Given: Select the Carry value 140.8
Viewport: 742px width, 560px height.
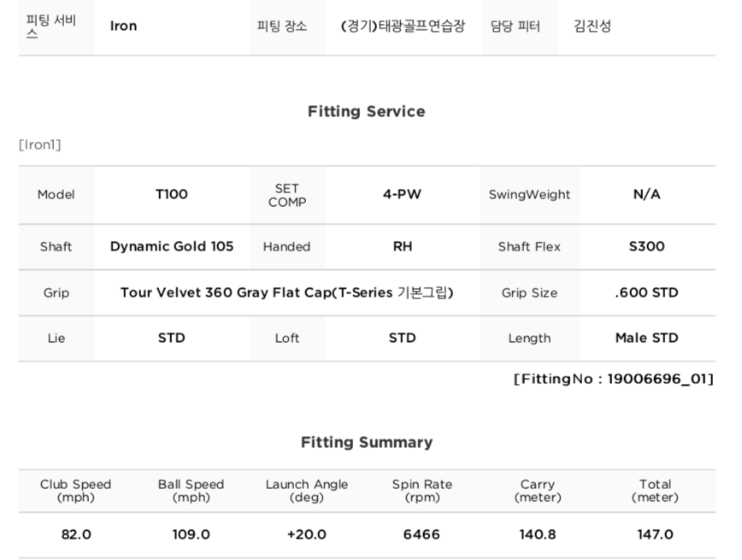Looking at the screenshot, I should pos(538,535).
